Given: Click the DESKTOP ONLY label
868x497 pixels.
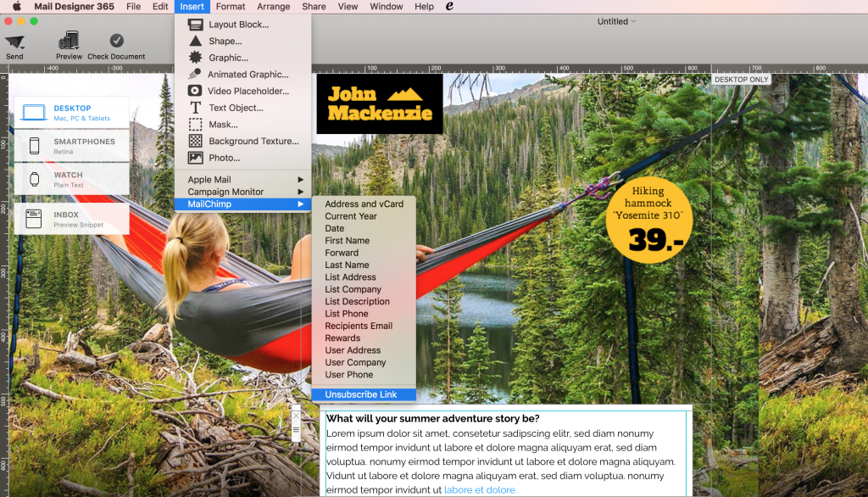Looking at the screenshot, I should point(741,79).
